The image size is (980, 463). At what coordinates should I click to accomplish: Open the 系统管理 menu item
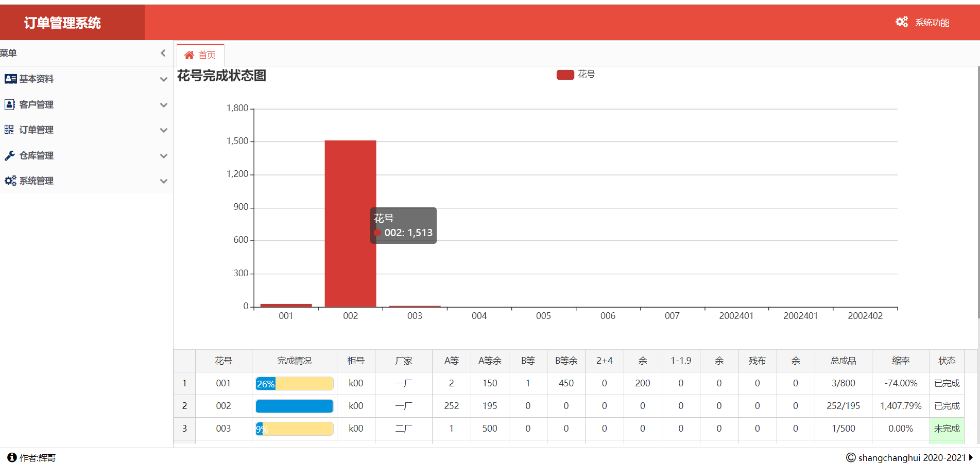click(x=87, y=181)
